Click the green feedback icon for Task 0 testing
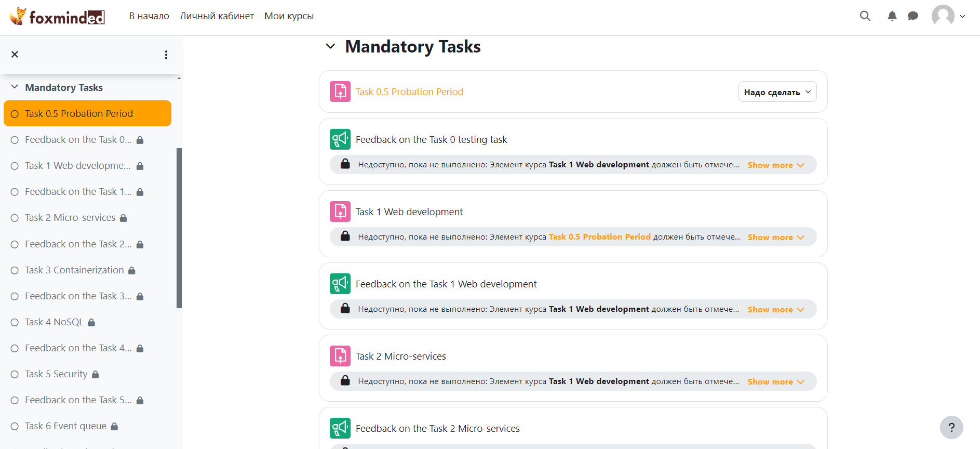 340,139
